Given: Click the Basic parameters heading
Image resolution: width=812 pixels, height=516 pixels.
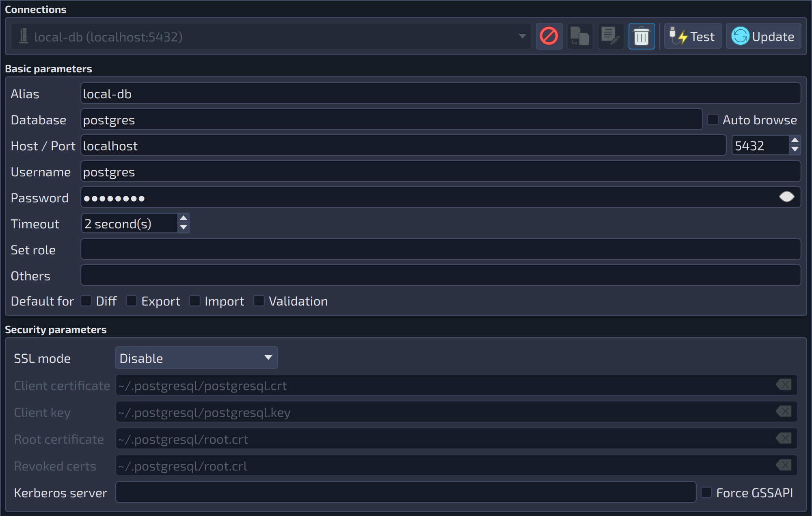Looking at the screenshot, I should point(48,69).
